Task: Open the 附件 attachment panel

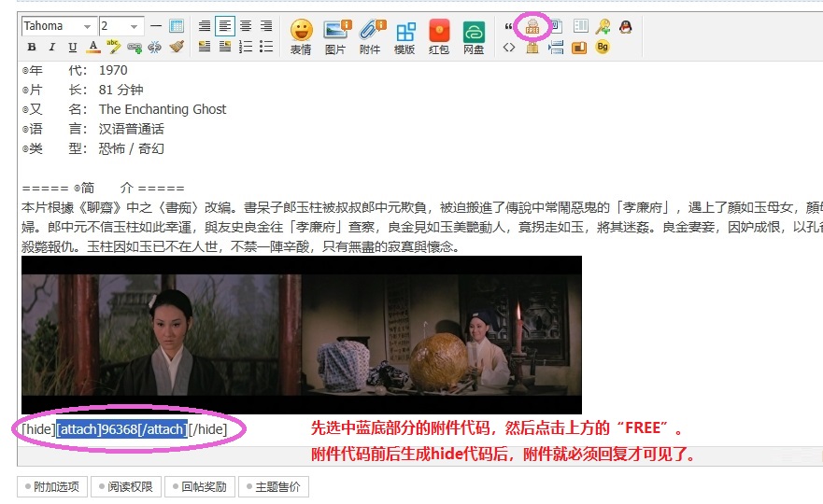Action: (x=372, y=36)
